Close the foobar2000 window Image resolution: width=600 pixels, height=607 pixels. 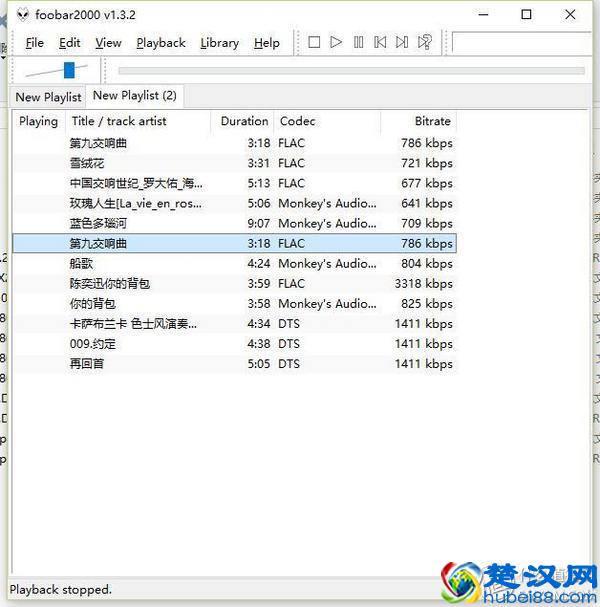coord(570,15)
